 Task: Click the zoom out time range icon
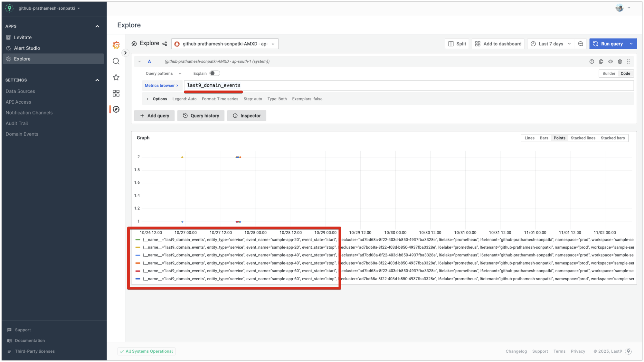pyautogui.click(x=581, y=44)
